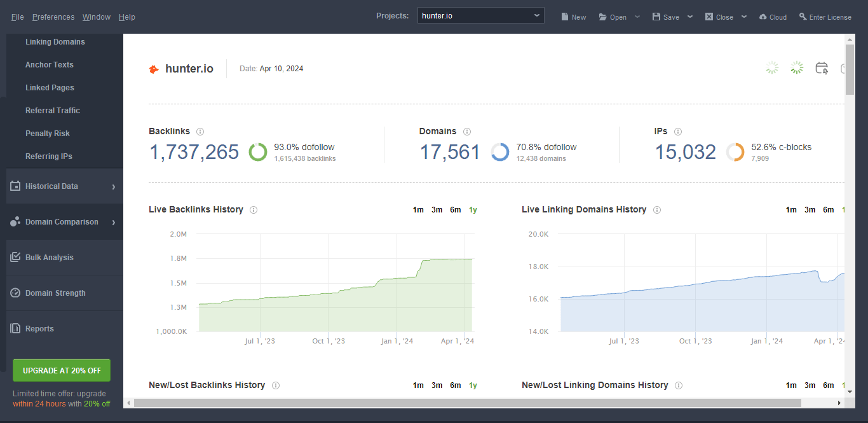Click the Enter License key icon
Image resolution: width=868 pixels, height=423 pixels.
[803, 17]
